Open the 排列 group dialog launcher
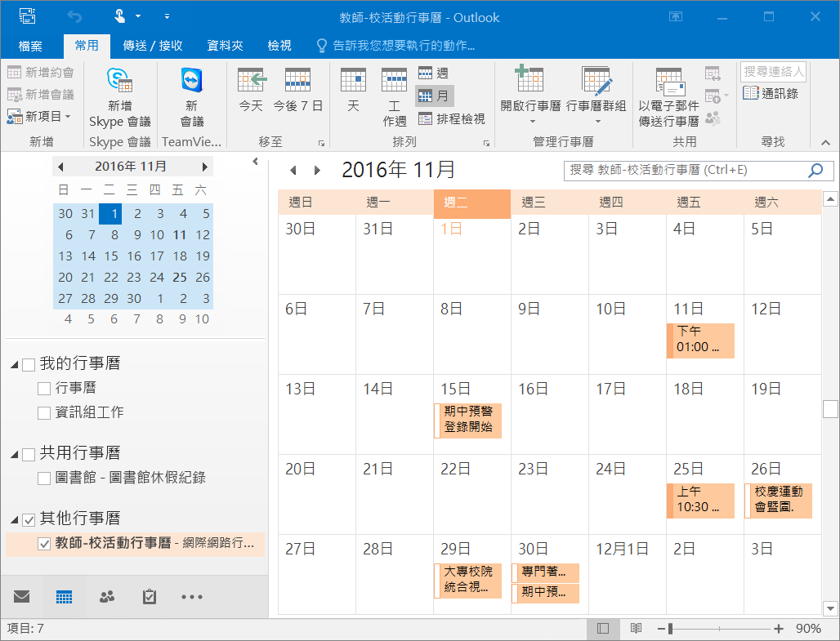The height and width of the screenshot is (641, 840). [x=486, y=143]
